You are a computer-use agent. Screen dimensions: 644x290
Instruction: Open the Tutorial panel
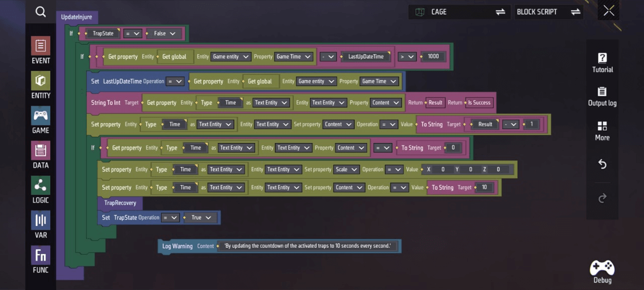point(602,63)
